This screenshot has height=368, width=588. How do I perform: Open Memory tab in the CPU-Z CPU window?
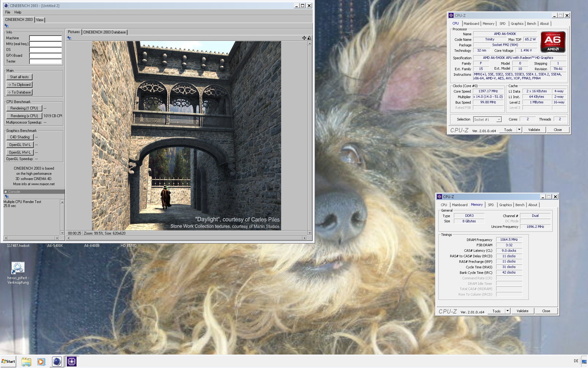[x=488, y=24]
